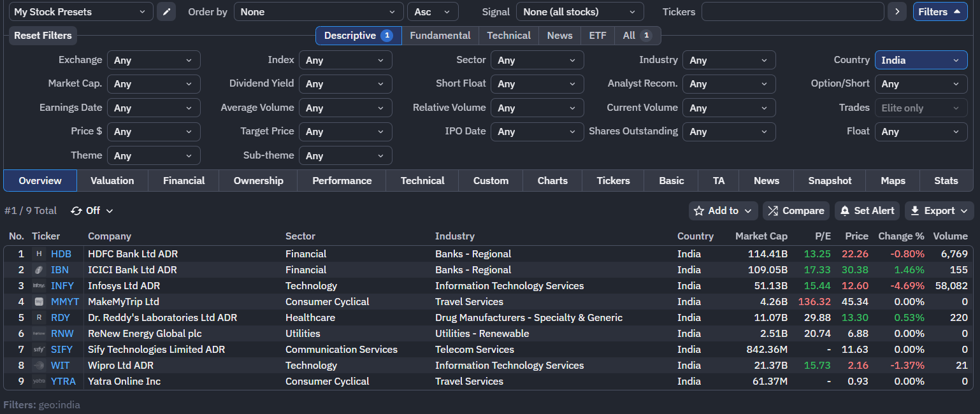Viewport: 980px width, 414px height.
Task: Click the MakeMyTrip logo icon
Action: pyautogui.click(x=39, y=302)
